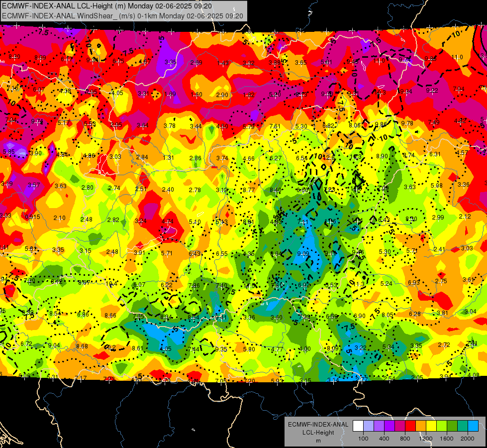This screenshot has height=448, width=487.
Task: Click the wind shear value 7.94
Action: point(459,89)
